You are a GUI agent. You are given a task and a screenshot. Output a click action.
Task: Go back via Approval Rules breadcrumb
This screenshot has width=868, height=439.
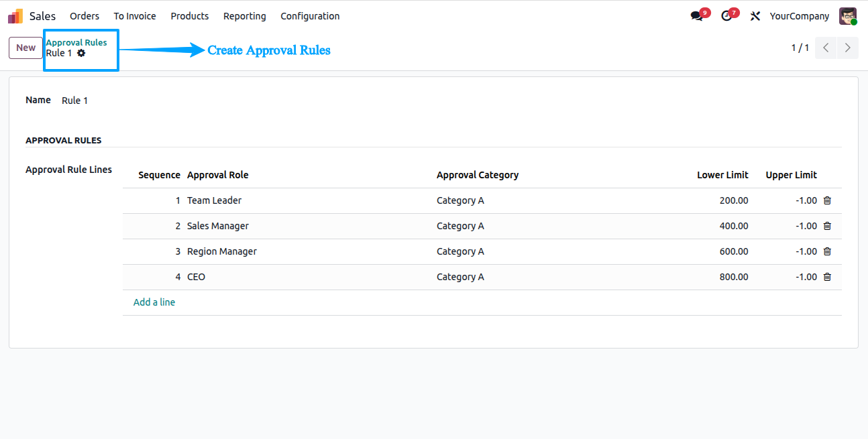point(76,42)
